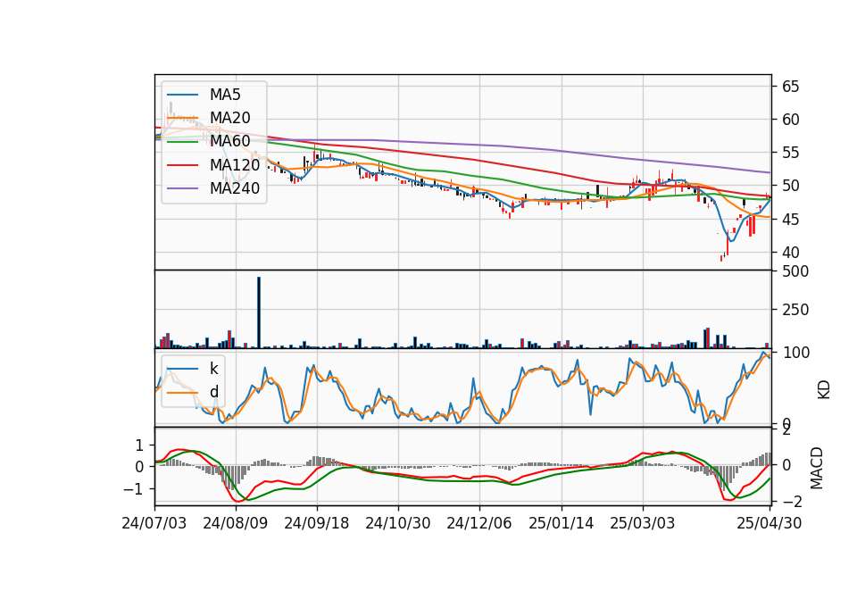
Task: Click the 500 volume axis tick
Action: point(795,271)
